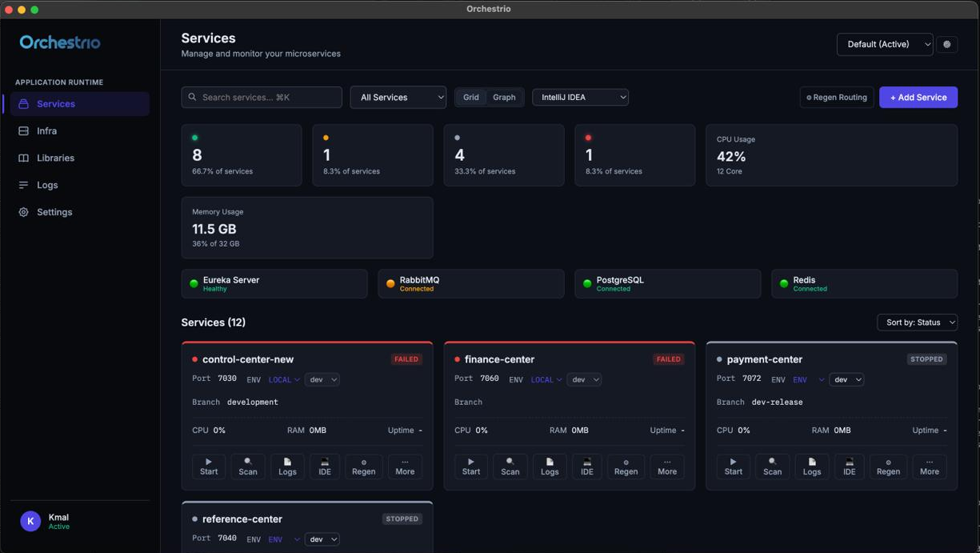Open More options for finance-center

(667, 467)
